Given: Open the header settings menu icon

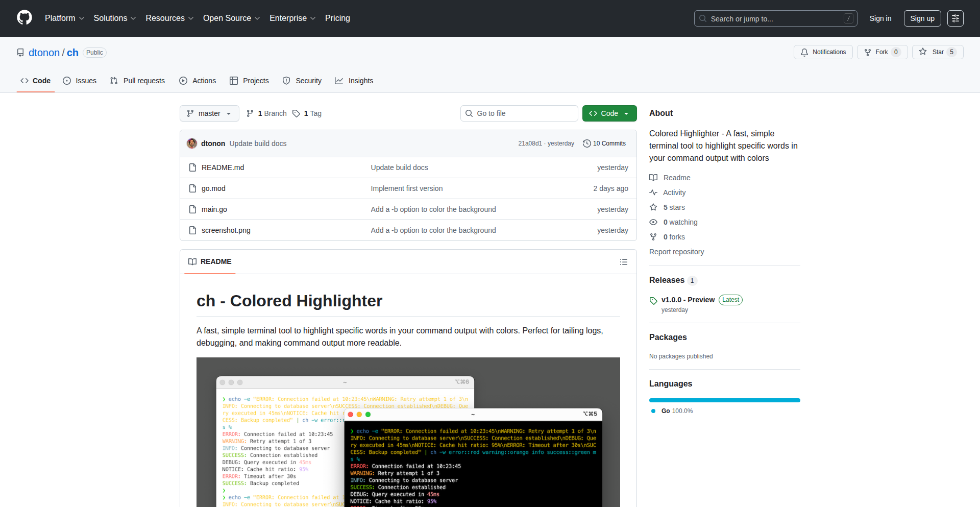Looking at the screenshot, I should point(955,18).
